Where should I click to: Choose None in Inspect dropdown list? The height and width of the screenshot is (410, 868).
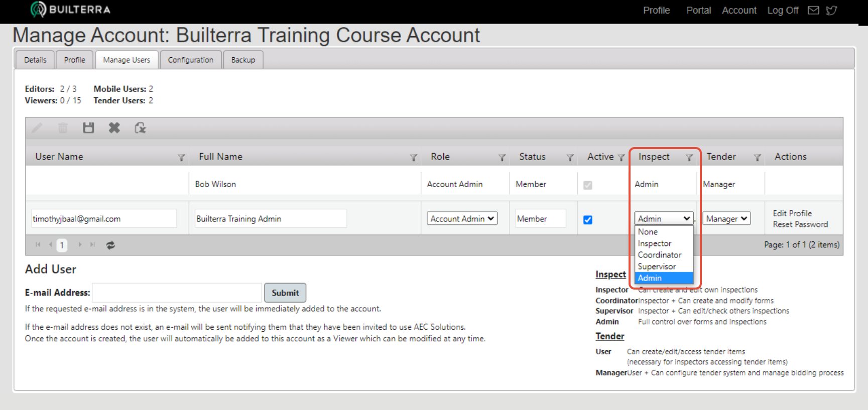(664, 232)
